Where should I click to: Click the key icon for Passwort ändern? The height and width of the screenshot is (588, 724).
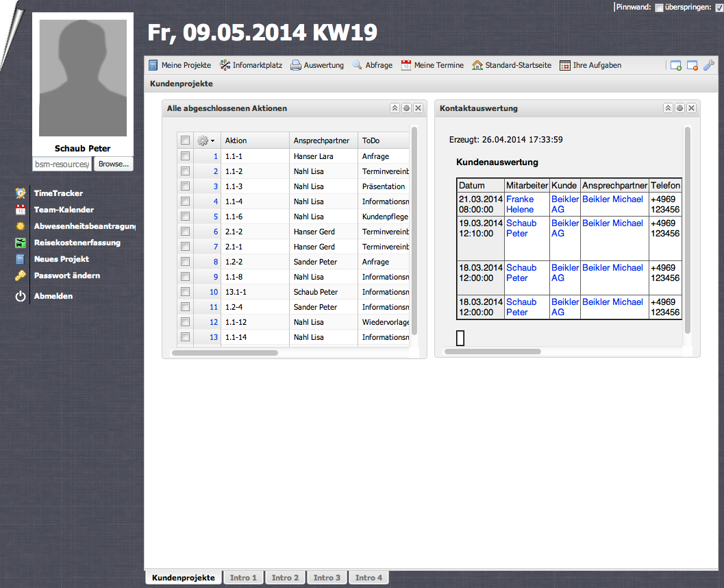pyautogui.click(x=21, y=275)
